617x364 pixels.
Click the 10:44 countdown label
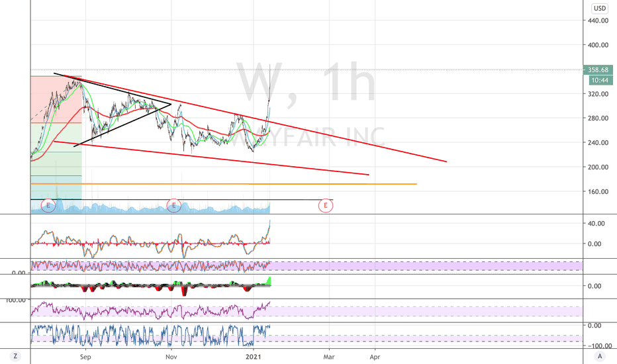600,80
